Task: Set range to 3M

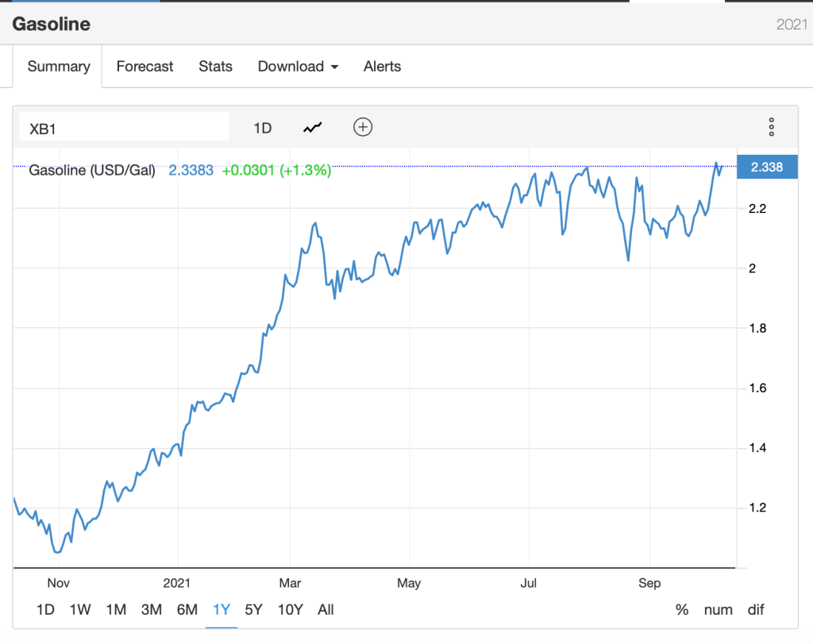Action: tap(151, 610)
